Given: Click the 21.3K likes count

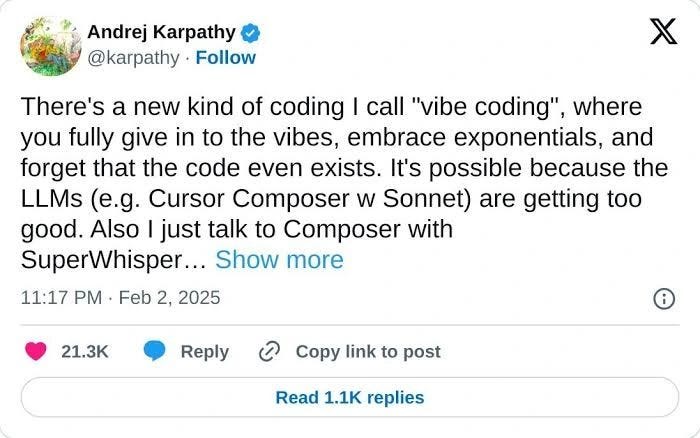Looking at the screenshot, I should click(x=85, y=352).
